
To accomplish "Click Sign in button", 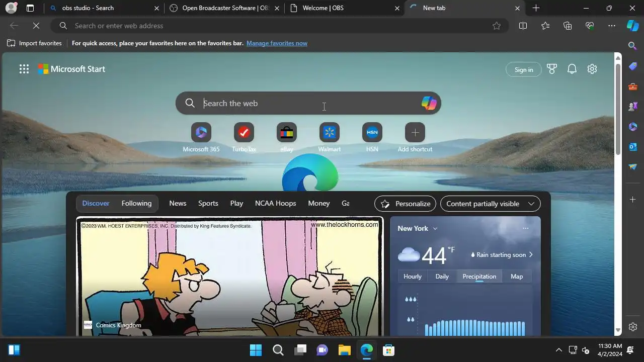I will (x=524, y=70).
